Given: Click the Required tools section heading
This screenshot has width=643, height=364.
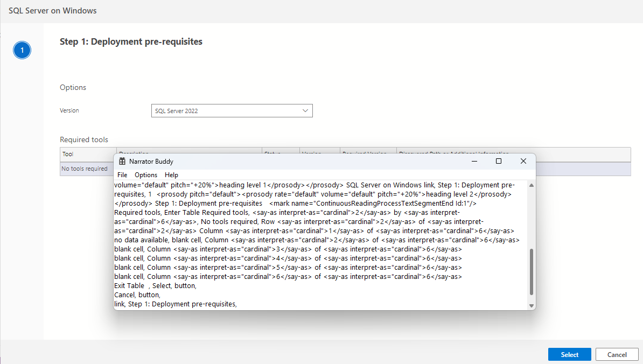Looking at the screenshot, I should click(x=85, y=139).
